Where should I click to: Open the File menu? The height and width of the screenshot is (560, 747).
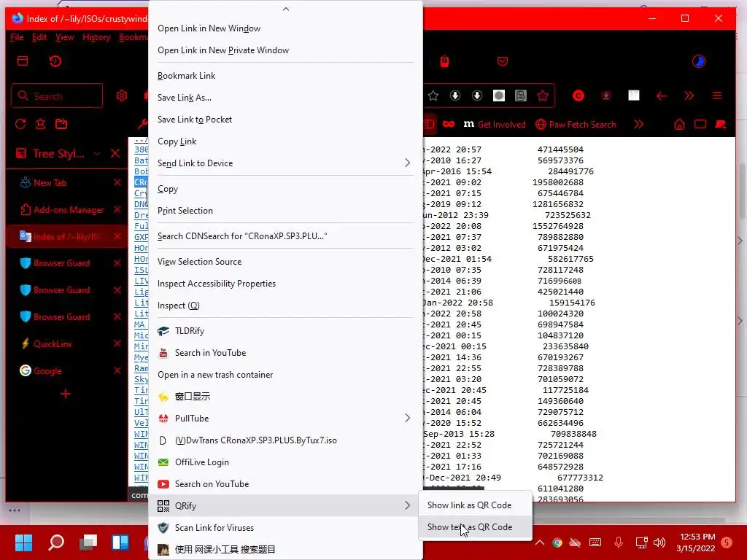(x=17, y=37)
